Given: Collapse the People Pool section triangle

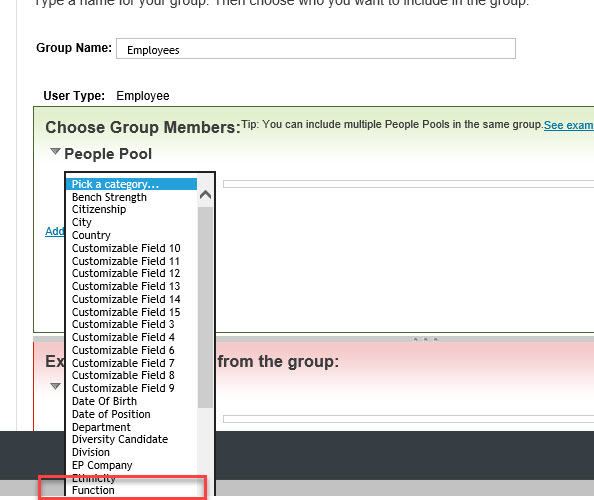Looking at the screenshot, I should pyautogui.click(x=55, y=152).
